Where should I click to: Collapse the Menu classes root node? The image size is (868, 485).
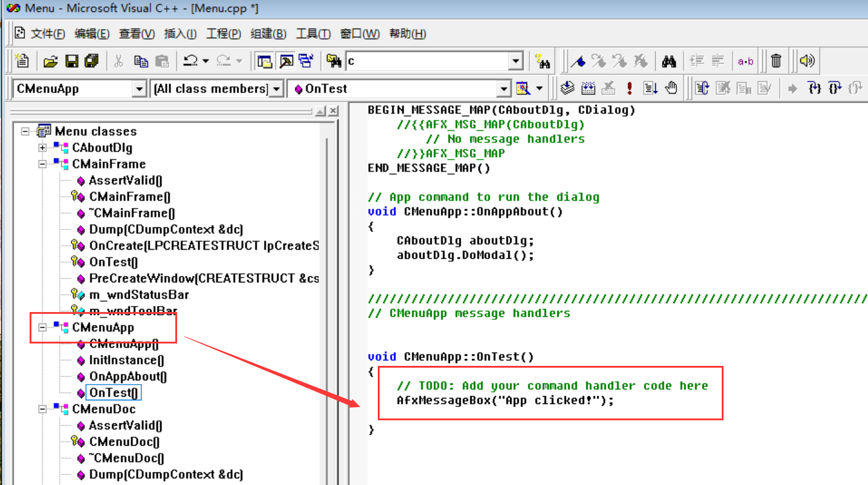(x=25, y=131)
